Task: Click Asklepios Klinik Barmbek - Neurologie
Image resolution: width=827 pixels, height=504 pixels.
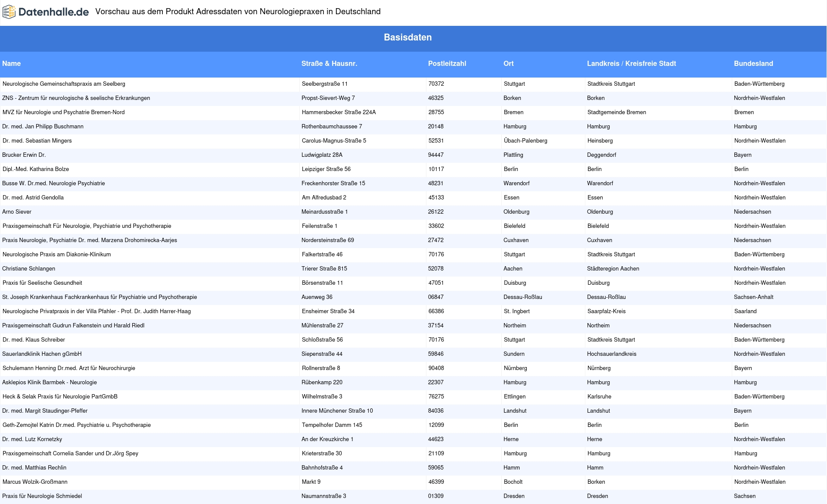Action: point(50,383)
